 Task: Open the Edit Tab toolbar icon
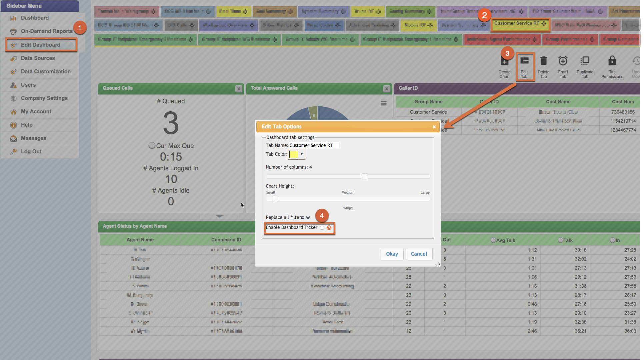[x=524, y=61]
